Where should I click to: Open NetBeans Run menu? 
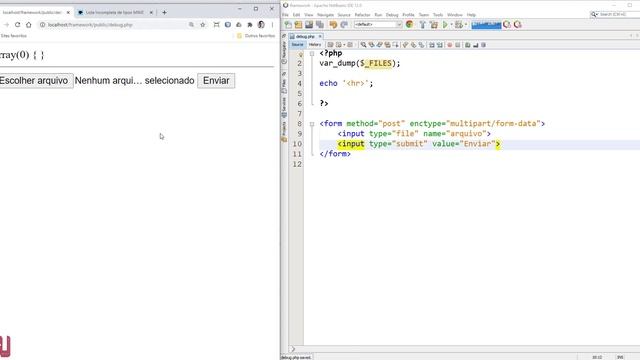(378, 15)
